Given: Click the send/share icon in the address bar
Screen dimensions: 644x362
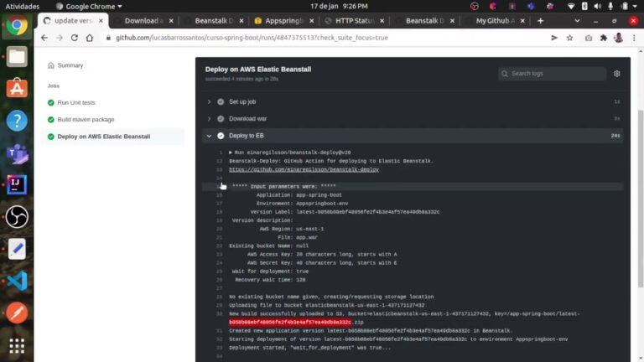Looking at the screenshot, I should coord(554,38).
